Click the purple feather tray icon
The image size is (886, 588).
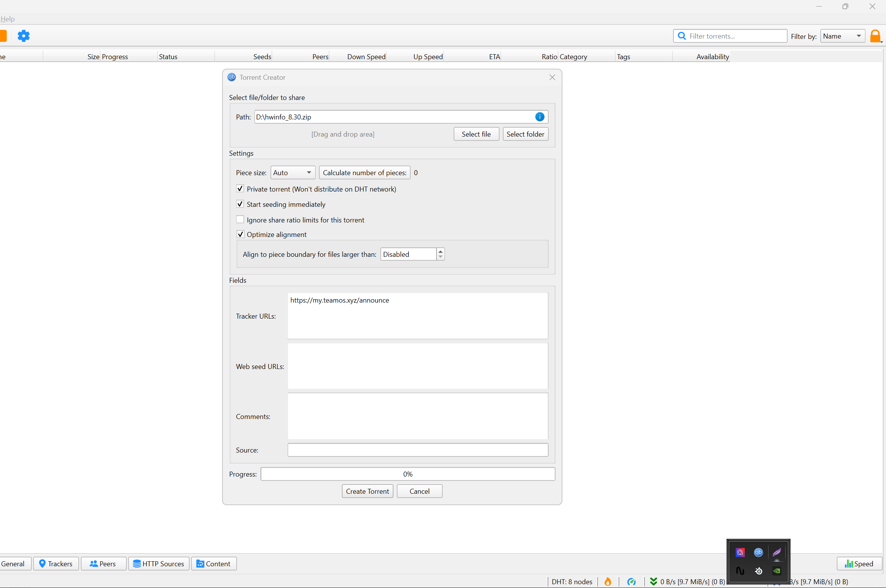tap(777, 552)
